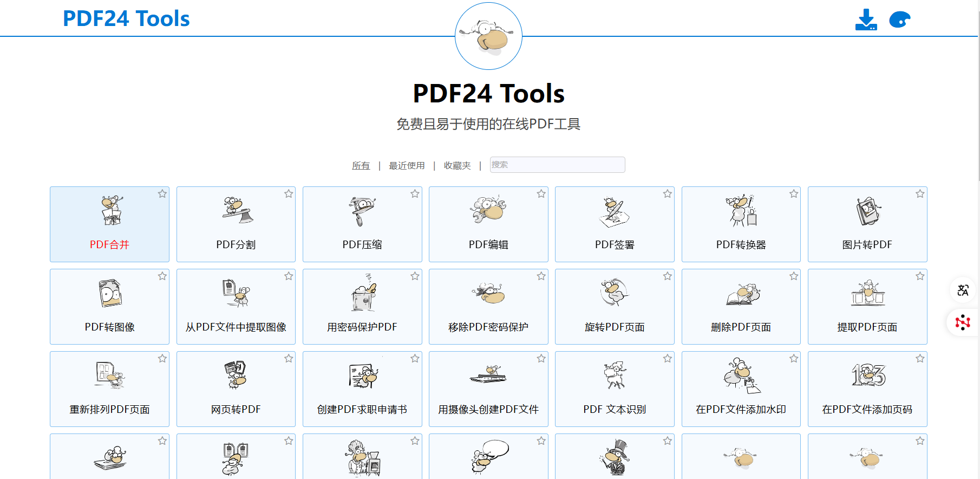
Task: Click the translate floating icon on right edge
Action: [963, 290]
